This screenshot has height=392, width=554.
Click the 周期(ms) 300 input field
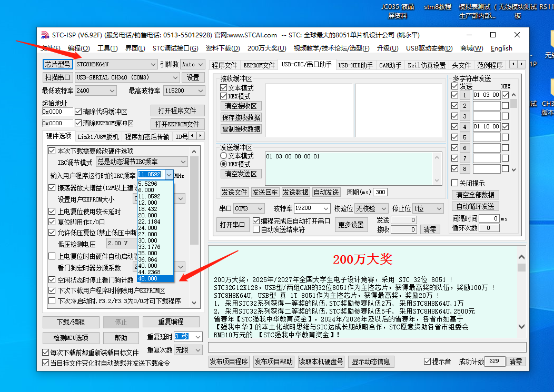click(x=380, y=192)
